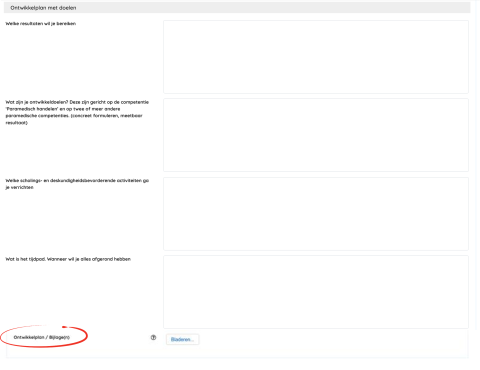Click the help question mark icon beside Bladeren
The height and width of the screenshot is (370, 480).
pos(153,338)
